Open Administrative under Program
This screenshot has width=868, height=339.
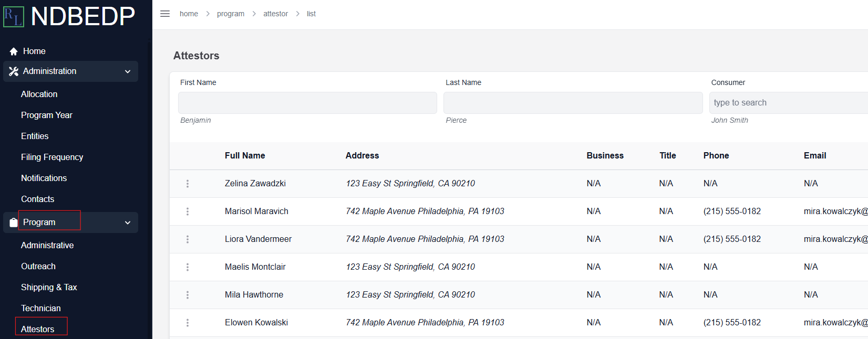pyautogui.click(x=47, y=246)
